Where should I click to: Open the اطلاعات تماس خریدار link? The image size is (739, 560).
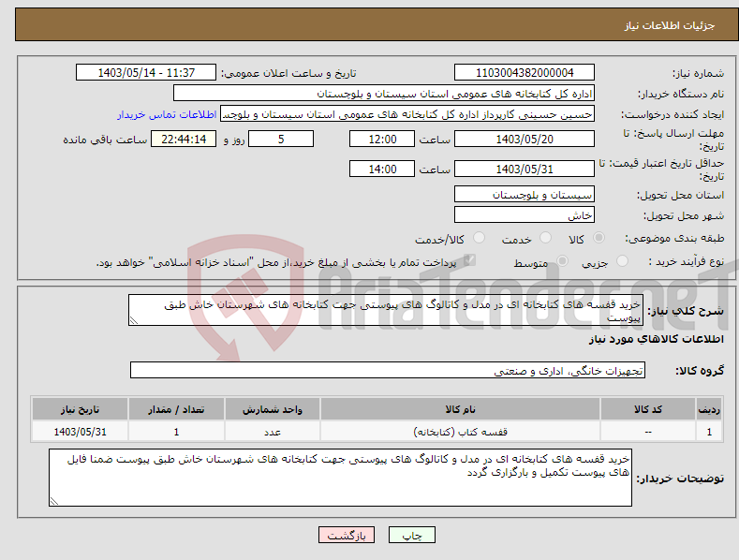click(x=167, y=114)
